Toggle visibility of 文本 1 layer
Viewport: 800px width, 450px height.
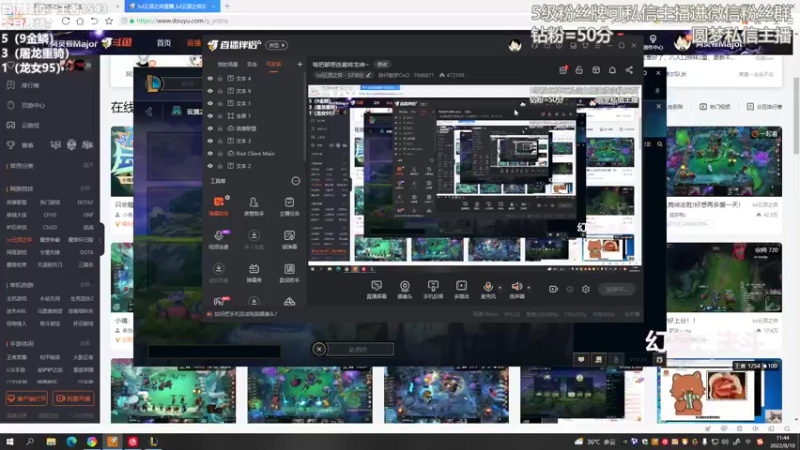point(210,103)
